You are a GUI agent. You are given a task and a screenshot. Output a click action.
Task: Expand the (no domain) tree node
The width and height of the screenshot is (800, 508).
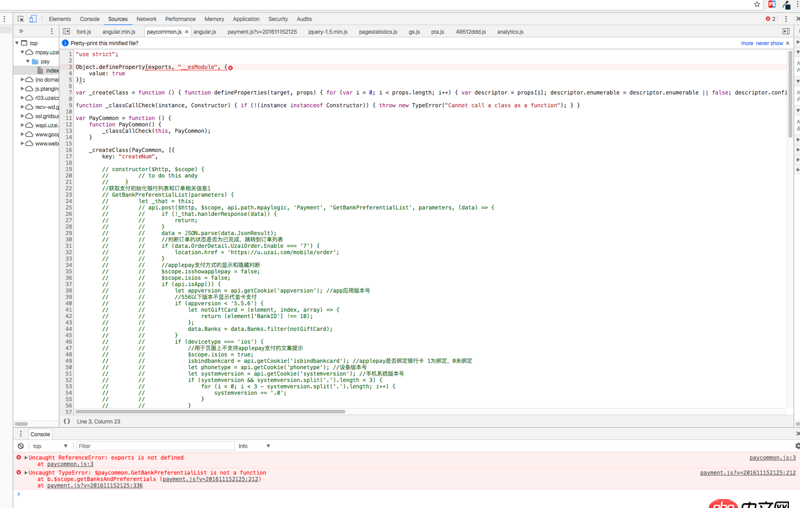pyautogui.click(x=22, y=80)
